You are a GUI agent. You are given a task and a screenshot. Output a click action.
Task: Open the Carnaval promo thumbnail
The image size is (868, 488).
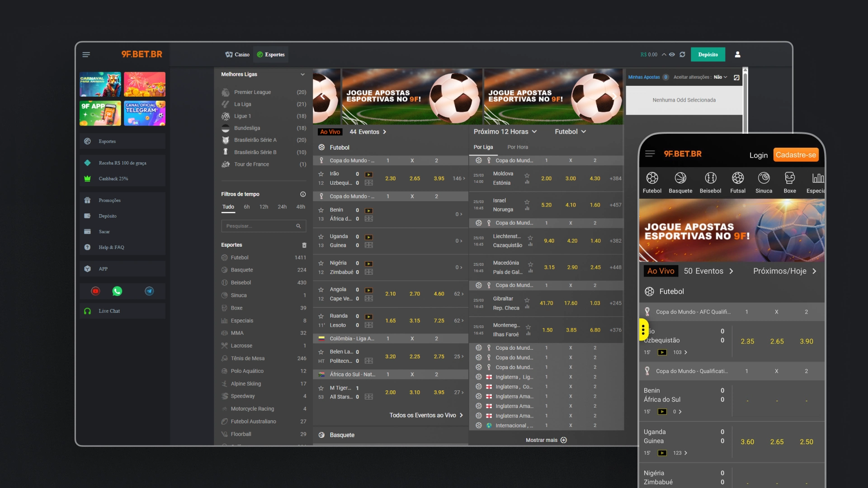pyautogui.click(x=100, y=84)
